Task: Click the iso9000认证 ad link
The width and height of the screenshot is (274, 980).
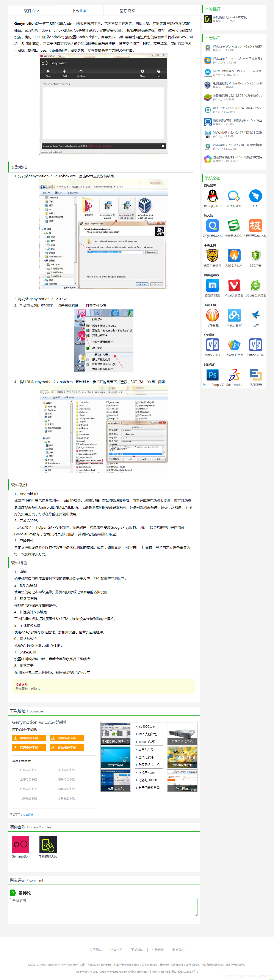Action: click(x=147, y=726)
